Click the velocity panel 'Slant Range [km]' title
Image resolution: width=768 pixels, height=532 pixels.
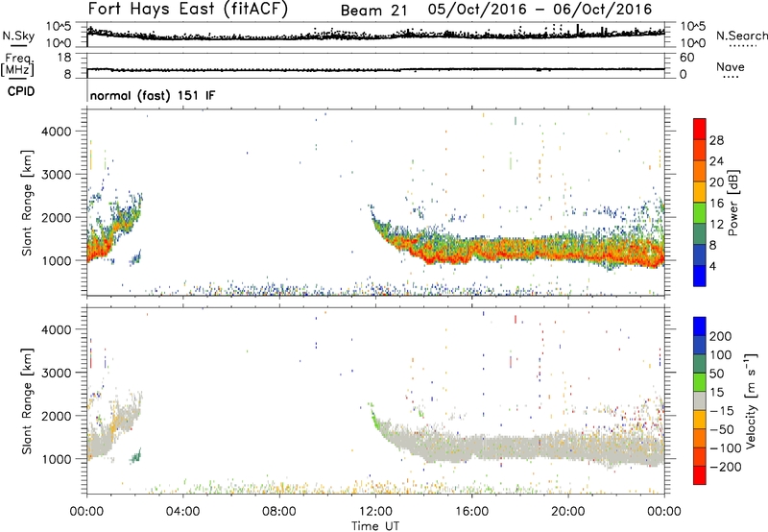point(27,401)
